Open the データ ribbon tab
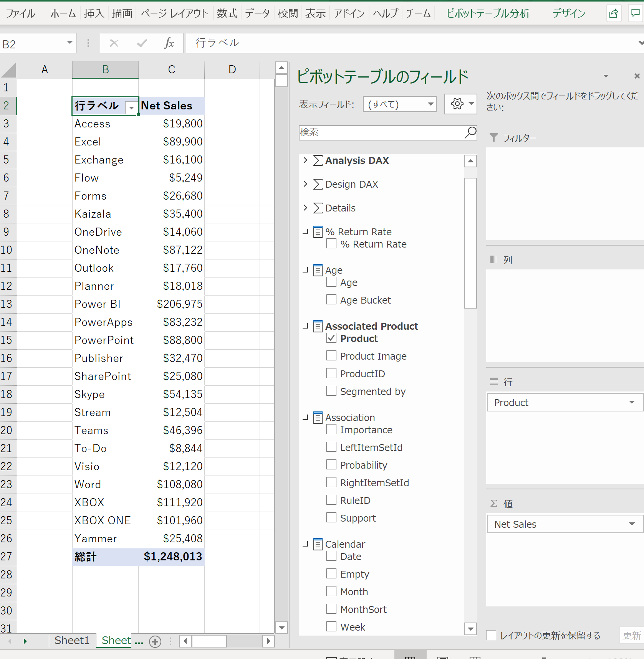644x659 pixels. pyautogui.click(x=257, y=13)
